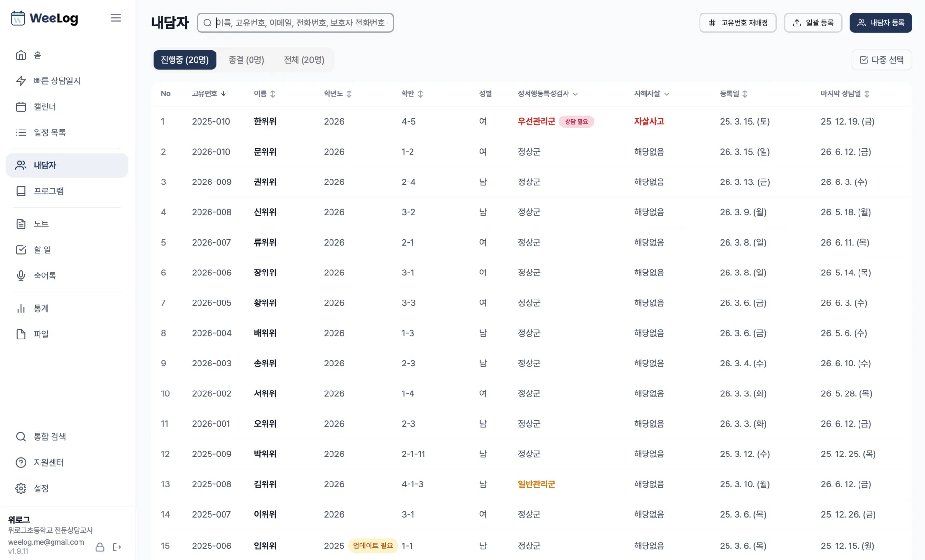Click the 상담 필요 badge
The height and width of the screenshot is (560, 925).
(x=576, y=122)
